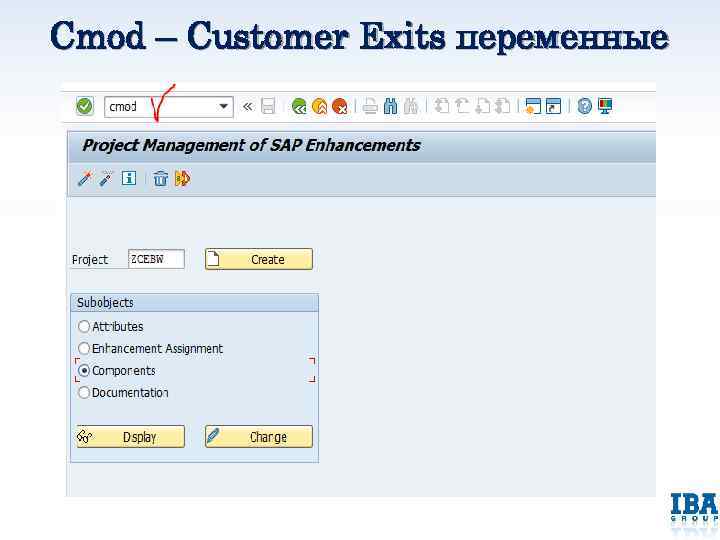The height and width of the screenshot is (540, 720).
Task: Click the Save diskette icon
Action: click(x=268, y=107)
